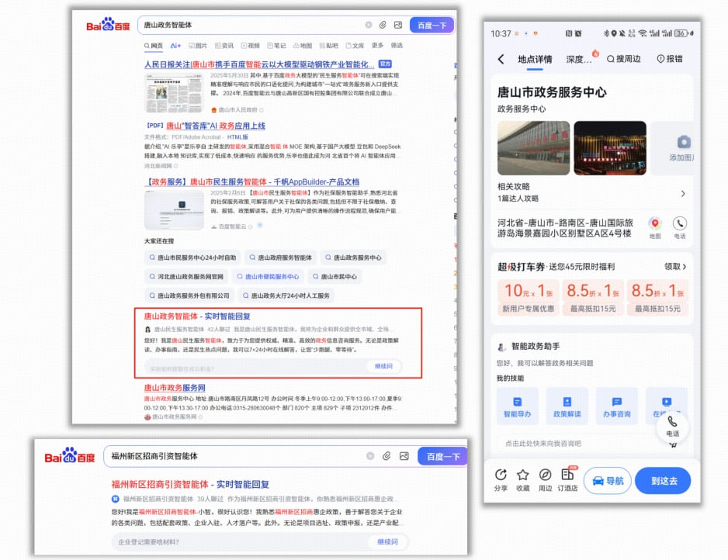Tap the 政策解读 skill icon

point(567,406)
